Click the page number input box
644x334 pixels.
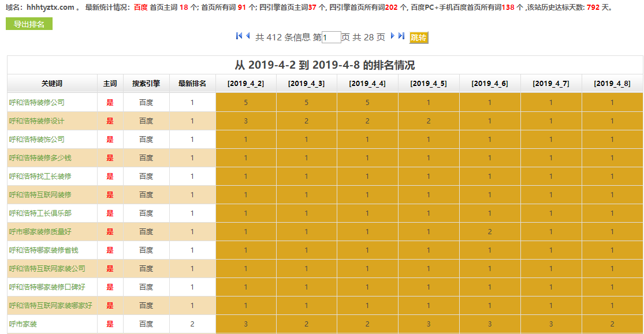pos(331,36)
